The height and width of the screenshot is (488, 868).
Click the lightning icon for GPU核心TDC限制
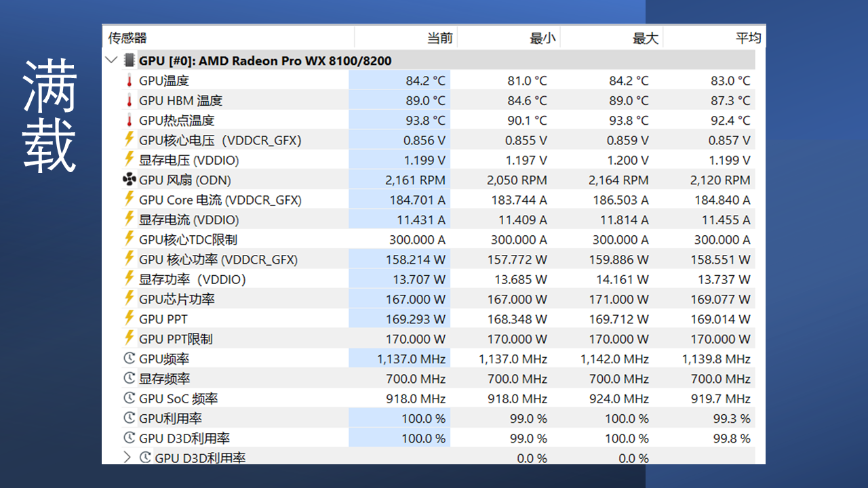point(129,239)
